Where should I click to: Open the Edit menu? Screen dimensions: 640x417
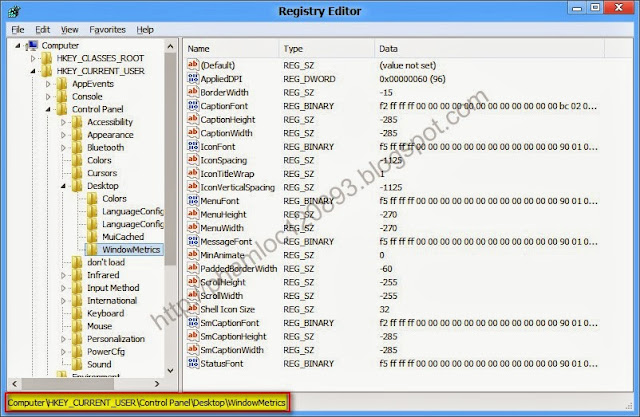(42, 30)
